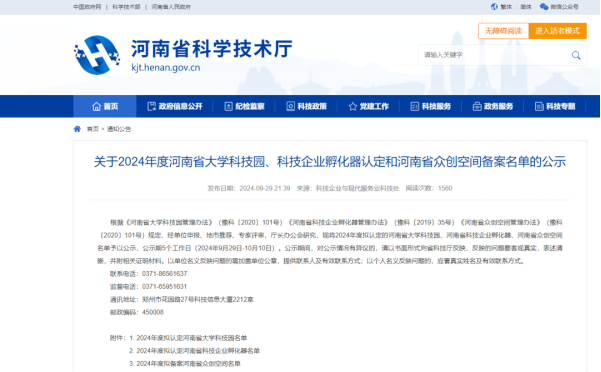Open the 微信公众号 link

(x=564, y=7)
